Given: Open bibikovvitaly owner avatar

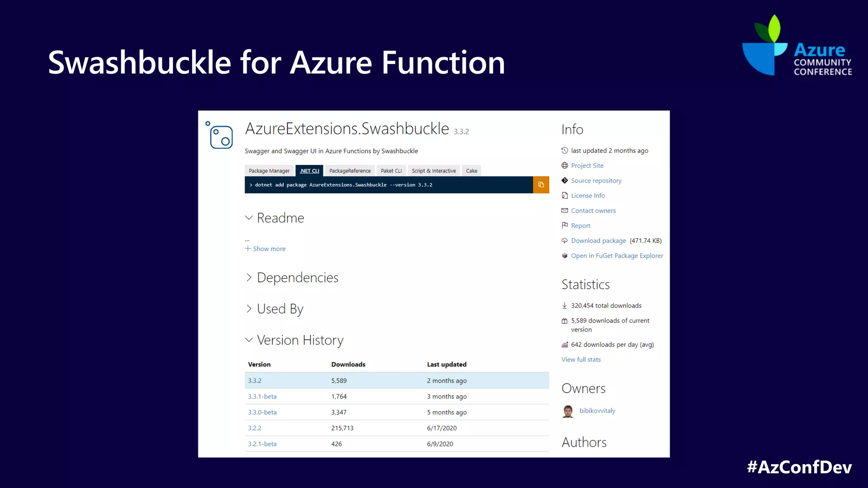Looking at the screenshot, I should (x=568, y=411).
